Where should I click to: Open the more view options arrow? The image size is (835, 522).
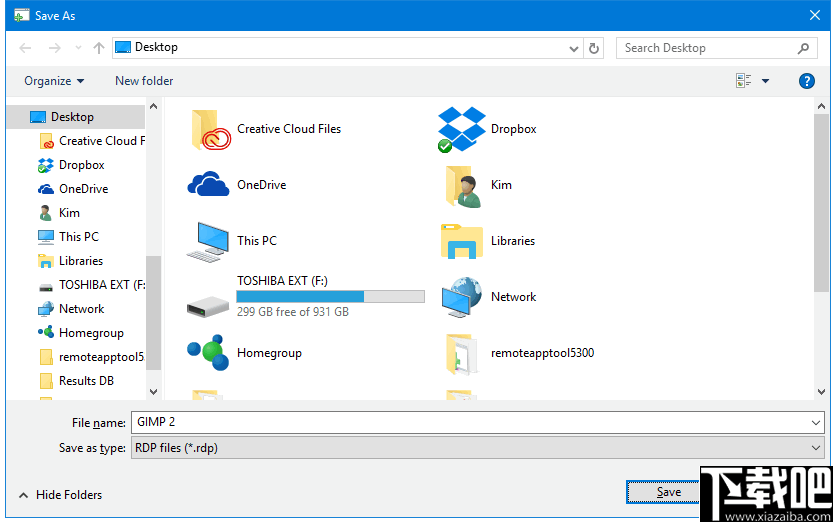coord(765,81)
